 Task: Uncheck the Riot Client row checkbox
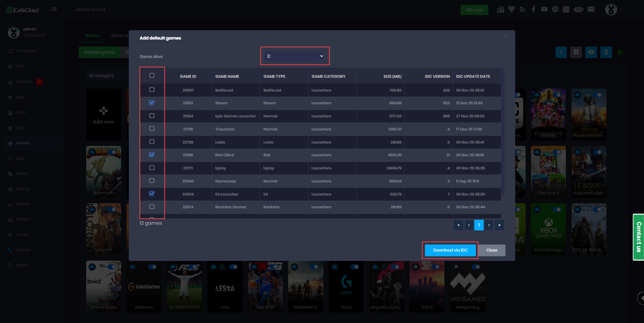point(152,155)
